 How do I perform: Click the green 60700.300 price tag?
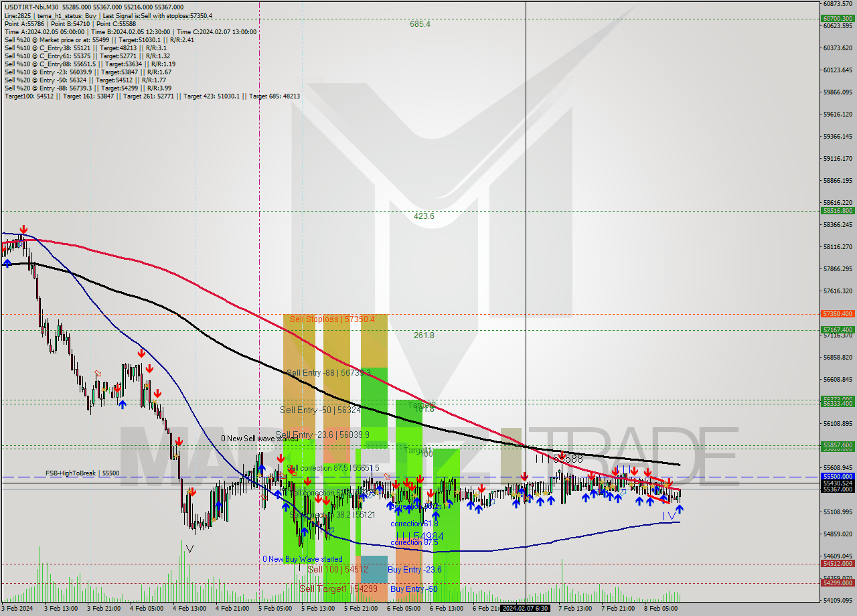(837, 18)
